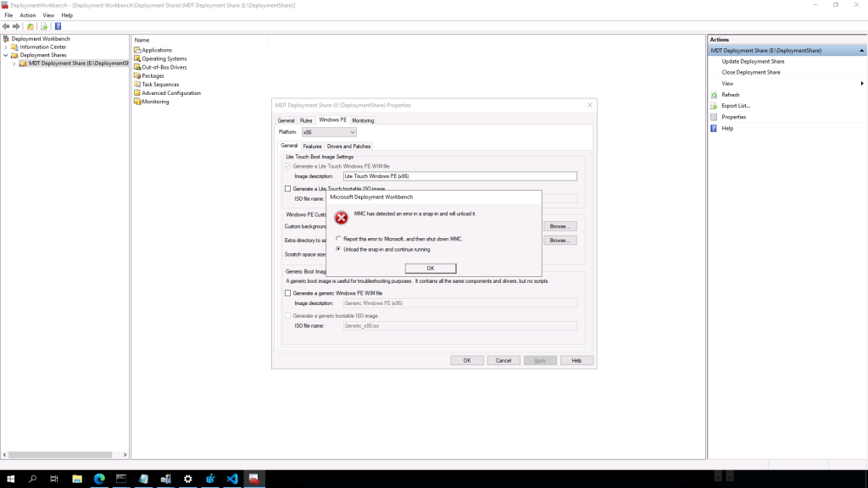The image size is (868, 488).
Task: Open the Action menu
Action: [x=28, y=15]
